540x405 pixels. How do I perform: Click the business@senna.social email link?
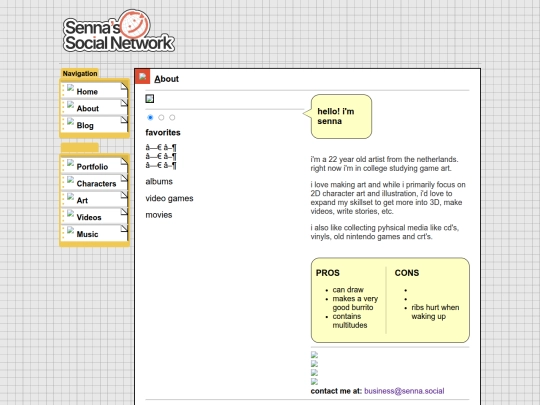pyautogui.click(x=404, y=391)
